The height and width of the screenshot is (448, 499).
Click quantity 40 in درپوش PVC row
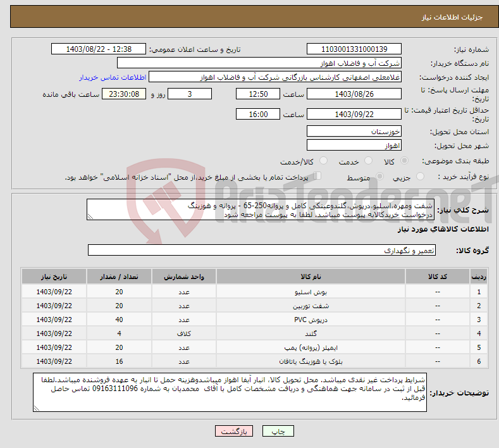tap(119, 320)
